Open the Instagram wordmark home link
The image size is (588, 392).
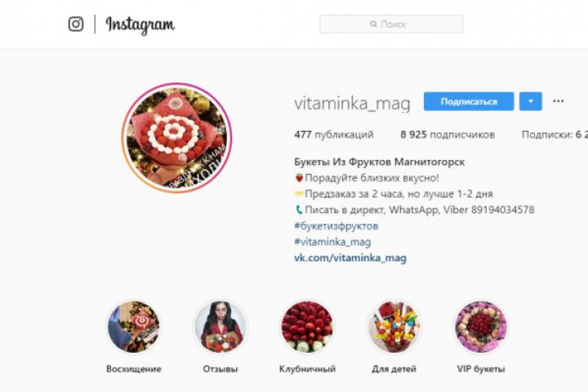[140, 25]
